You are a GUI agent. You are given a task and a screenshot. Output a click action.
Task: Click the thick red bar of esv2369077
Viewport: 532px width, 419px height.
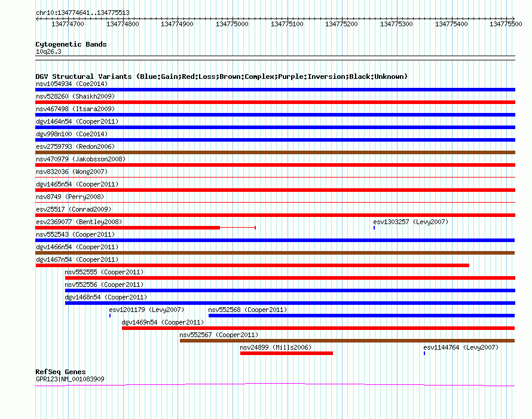point(127,228)
